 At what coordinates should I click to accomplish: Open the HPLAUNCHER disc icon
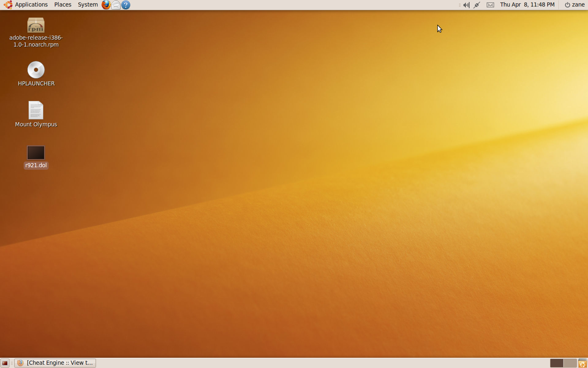point(36,70)
